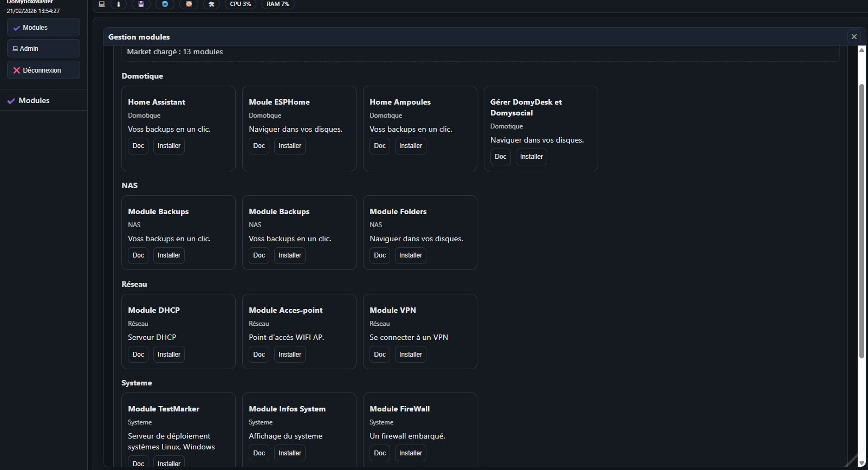Install the Home Ampoules module
Screen dimensions: 868x470
pyautogui.click(x=411, y=146)
